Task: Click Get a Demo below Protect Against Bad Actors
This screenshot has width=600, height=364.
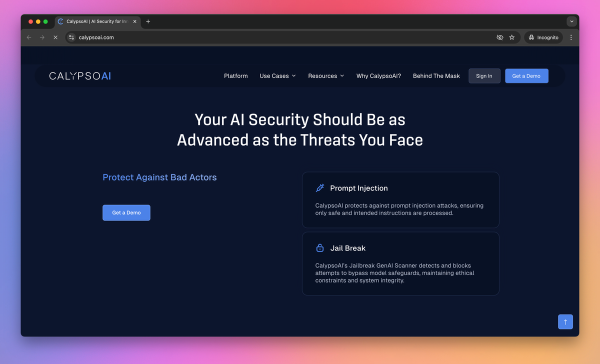Action: point(126,212)
